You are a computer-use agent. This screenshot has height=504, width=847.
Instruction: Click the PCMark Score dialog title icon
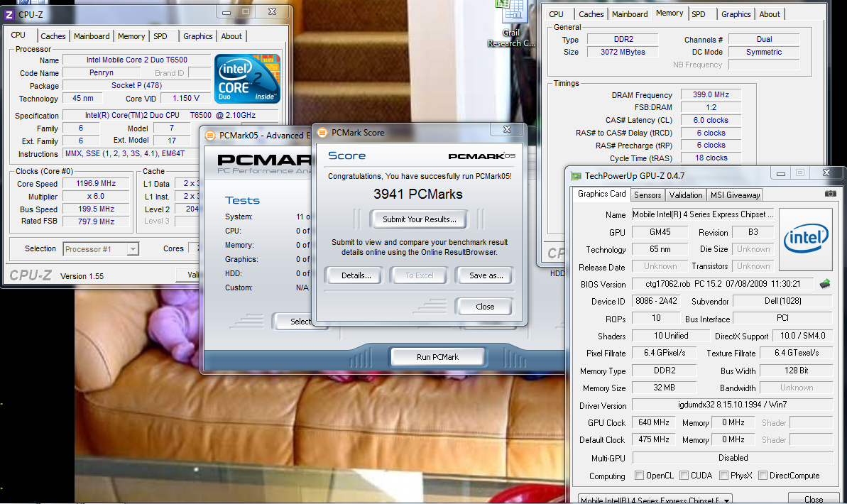pos(322,132)
